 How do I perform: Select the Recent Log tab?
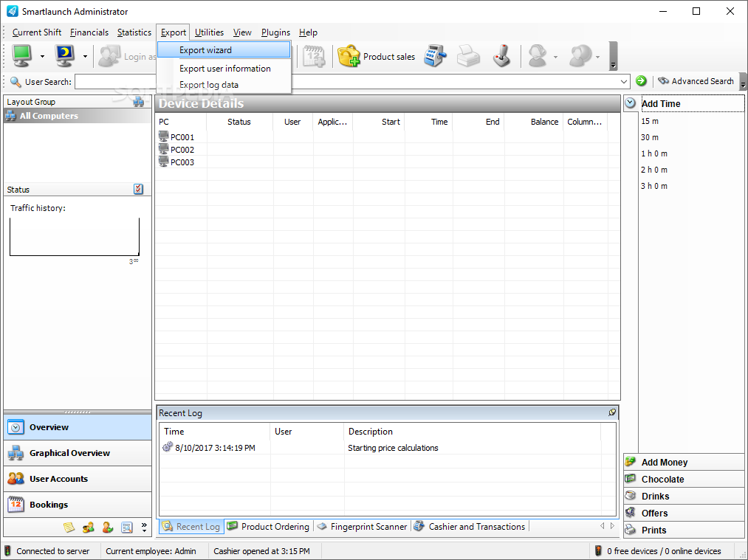(x=191, y=527)
